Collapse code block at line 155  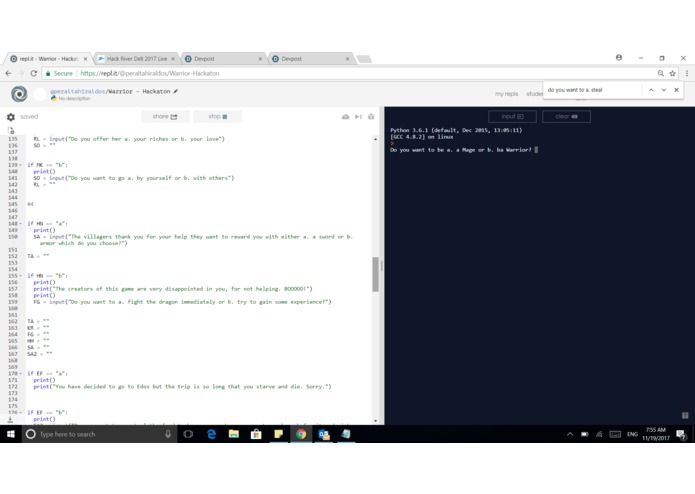pos(21,276)
